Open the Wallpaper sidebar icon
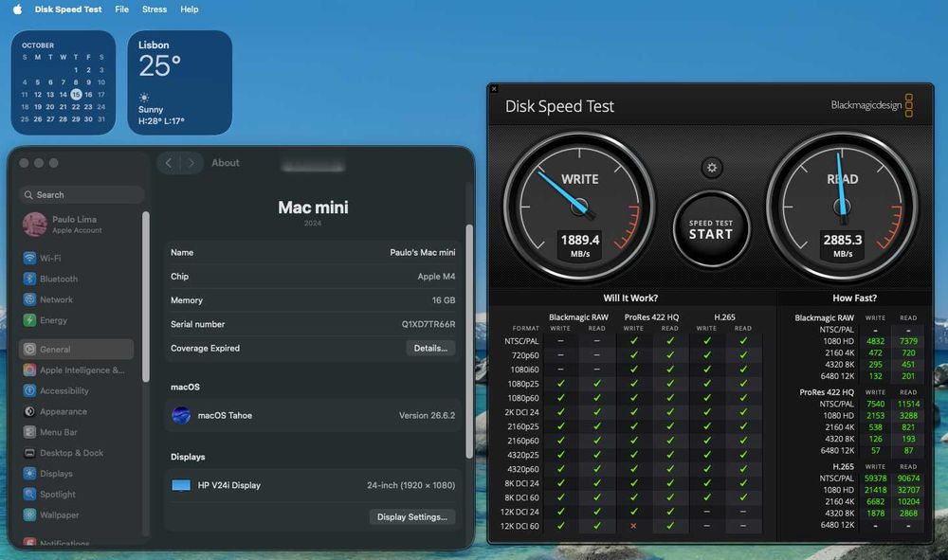Screen dimensions: 948x560 point(29,515)
